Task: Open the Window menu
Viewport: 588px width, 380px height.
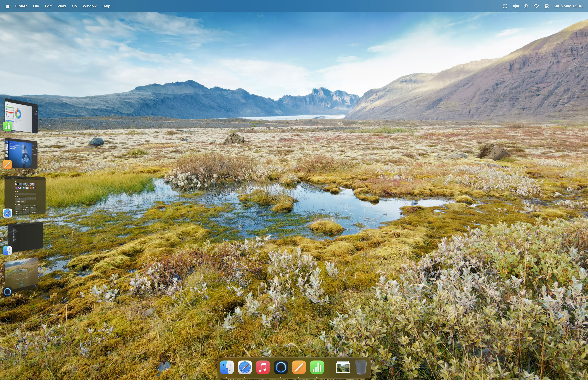Action: 89,6
